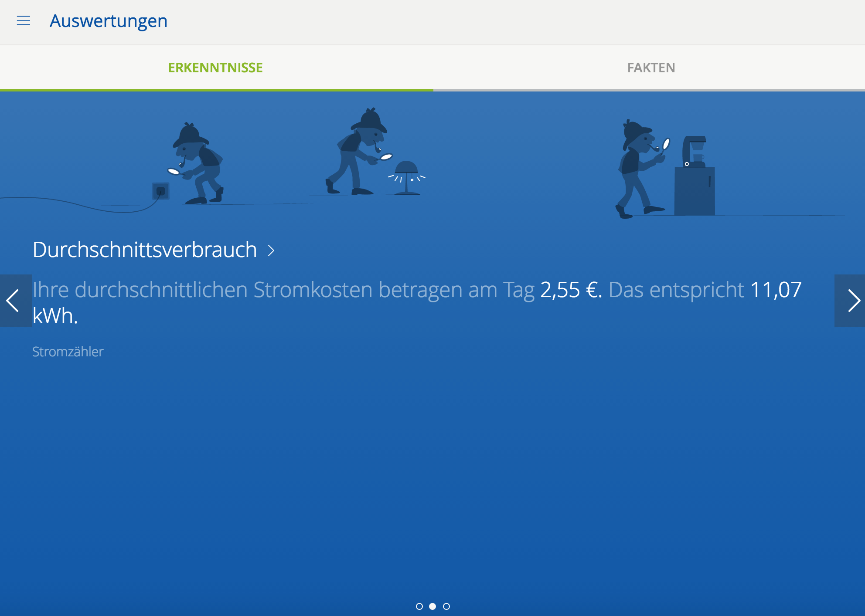Advance to next insight slide arrow
The image size is (865, 616).
(850, 301)
